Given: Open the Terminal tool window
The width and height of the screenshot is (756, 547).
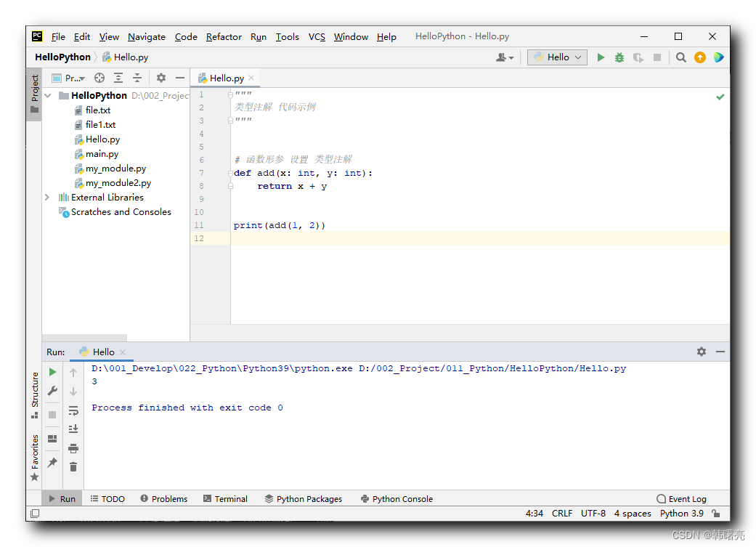Looking at the screenshot, I should (225, 499).
